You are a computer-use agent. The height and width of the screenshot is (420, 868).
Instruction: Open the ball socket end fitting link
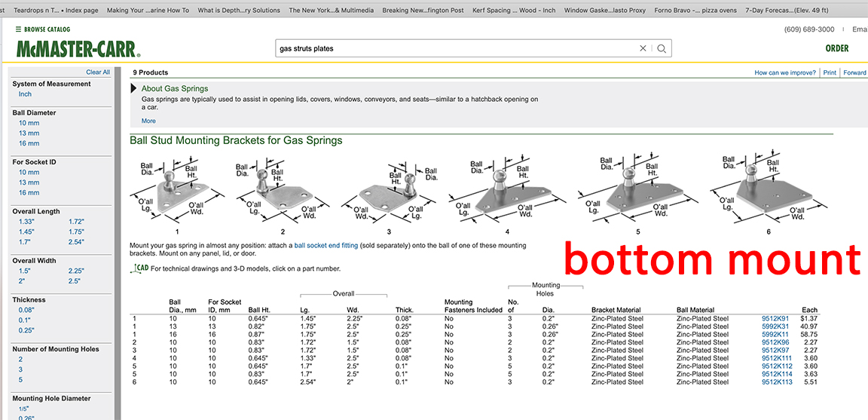[x=325, y=245]
